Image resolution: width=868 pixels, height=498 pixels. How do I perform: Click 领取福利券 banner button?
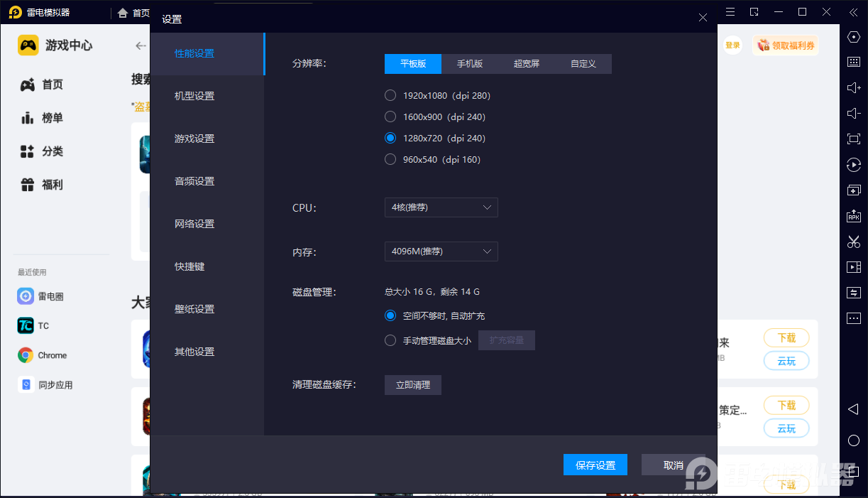[x=786, y=45]
